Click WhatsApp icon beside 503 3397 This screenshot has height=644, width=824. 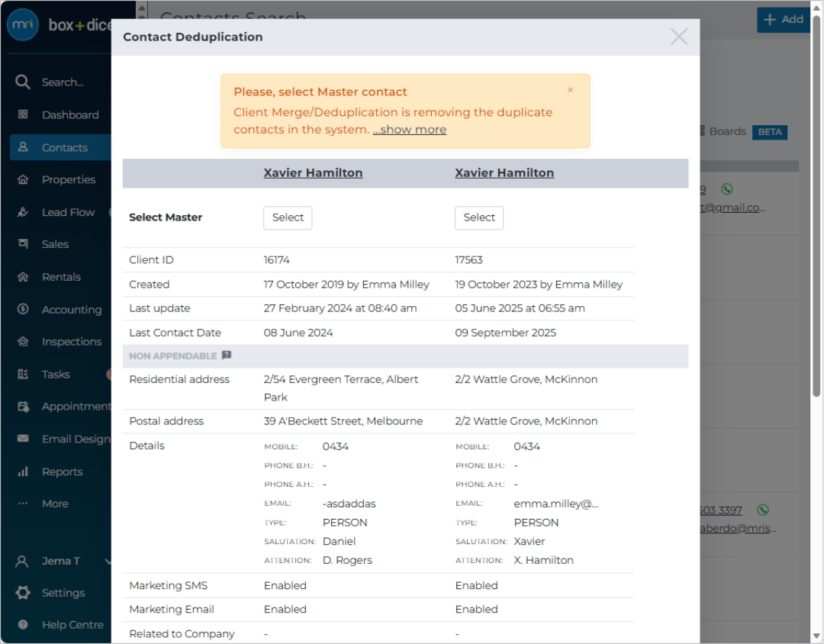click(762, 510)
